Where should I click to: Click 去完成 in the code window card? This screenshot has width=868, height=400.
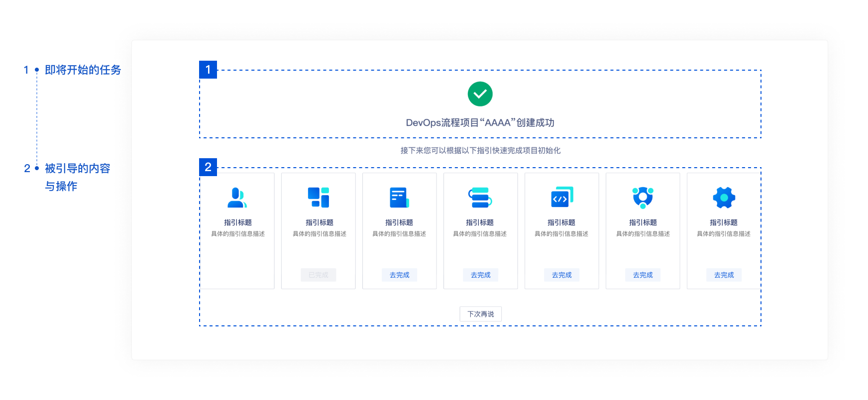tap(562, 275)
